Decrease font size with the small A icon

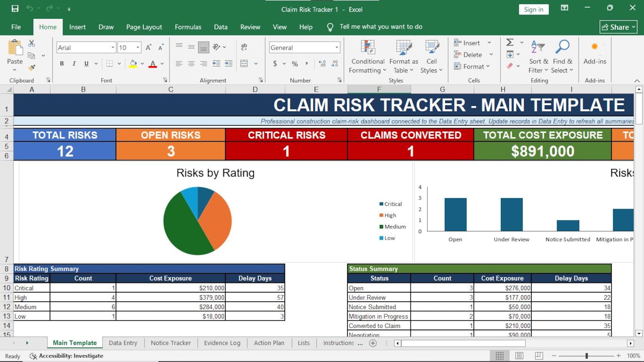coord(161,47)
